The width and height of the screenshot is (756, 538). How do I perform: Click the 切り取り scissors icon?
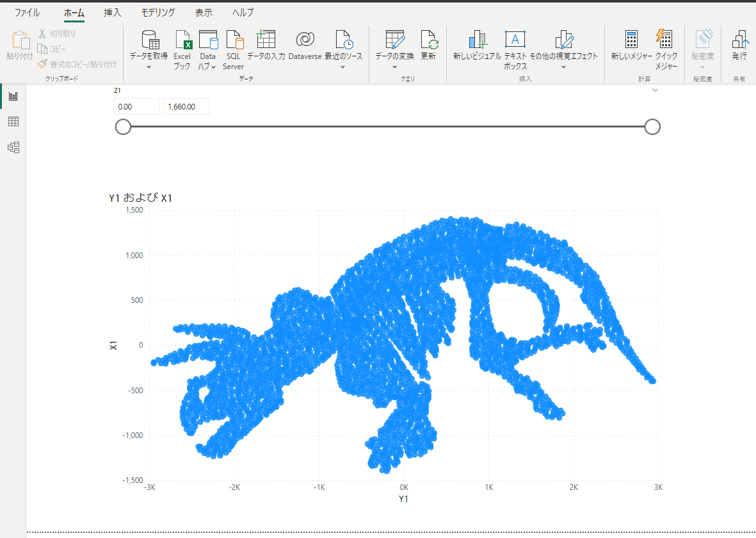[x=42, y=33]
